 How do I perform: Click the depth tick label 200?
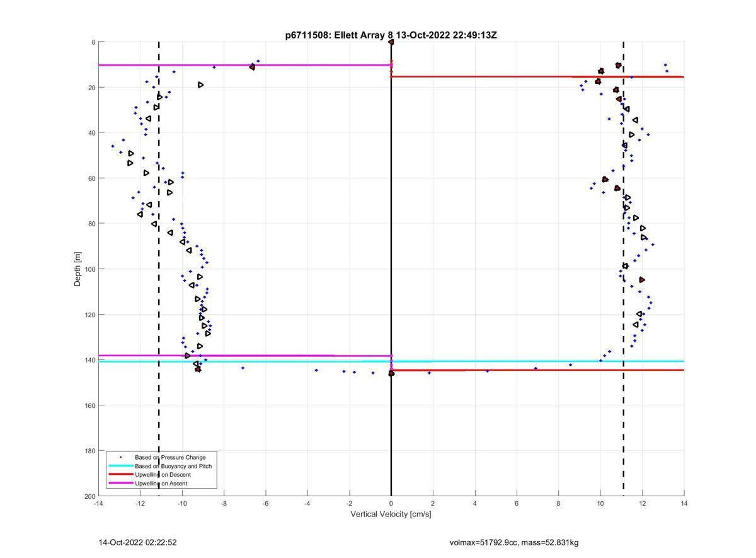pyautogui.click(x=89, y=496)
